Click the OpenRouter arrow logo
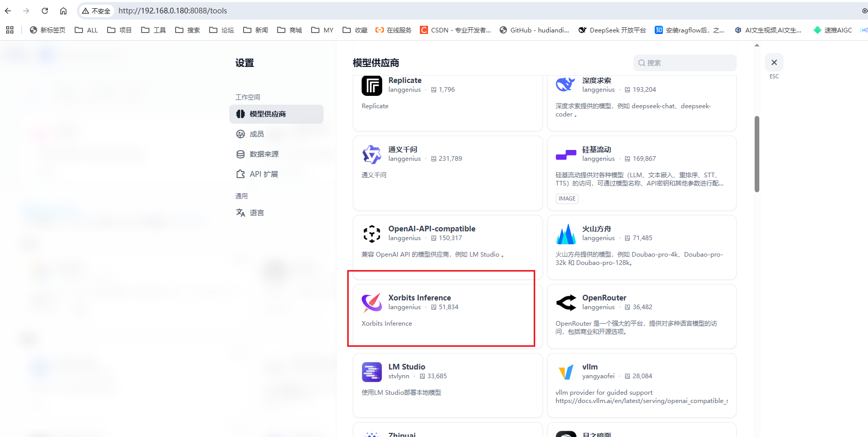The width and height of the screenshot is (868, 437). tap(566, 302)
